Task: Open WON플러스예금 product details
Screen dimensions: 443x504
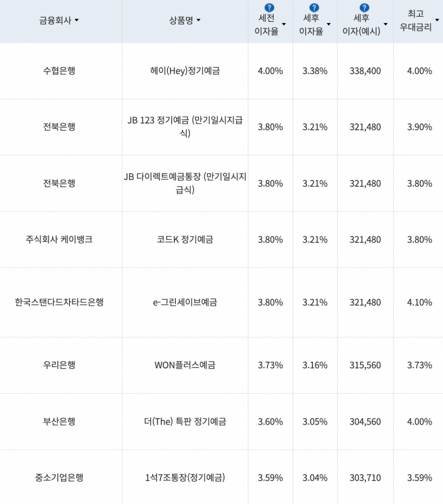Action: (184, 365)
